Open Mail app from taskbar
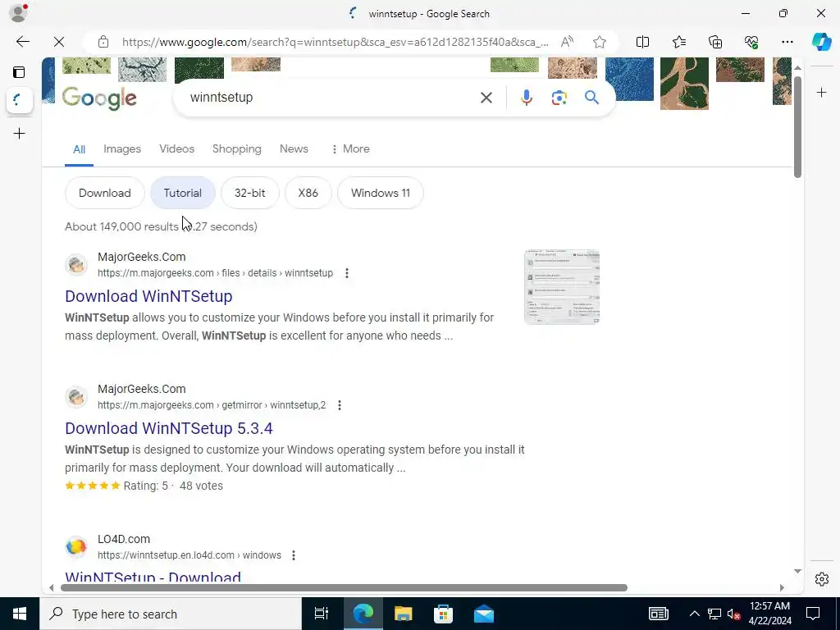This screenshot has width=840, height=630. tap(484, 614)
